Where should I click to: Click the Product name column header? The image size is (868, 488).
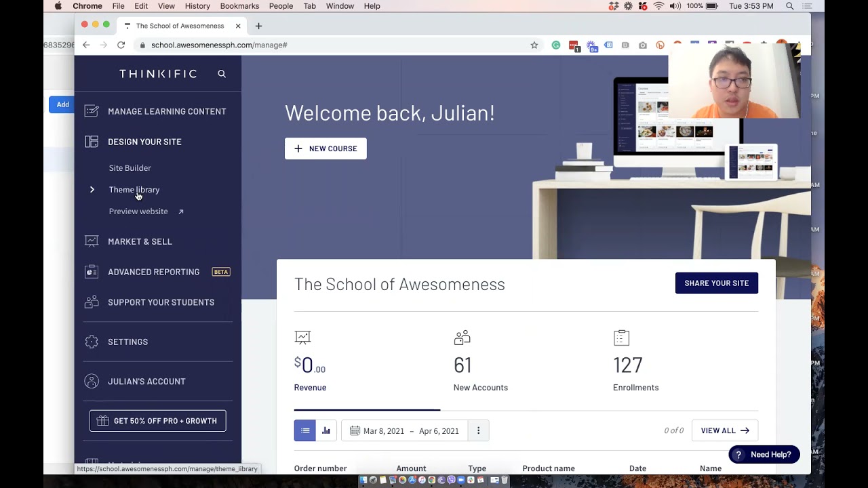coord(549,468)
